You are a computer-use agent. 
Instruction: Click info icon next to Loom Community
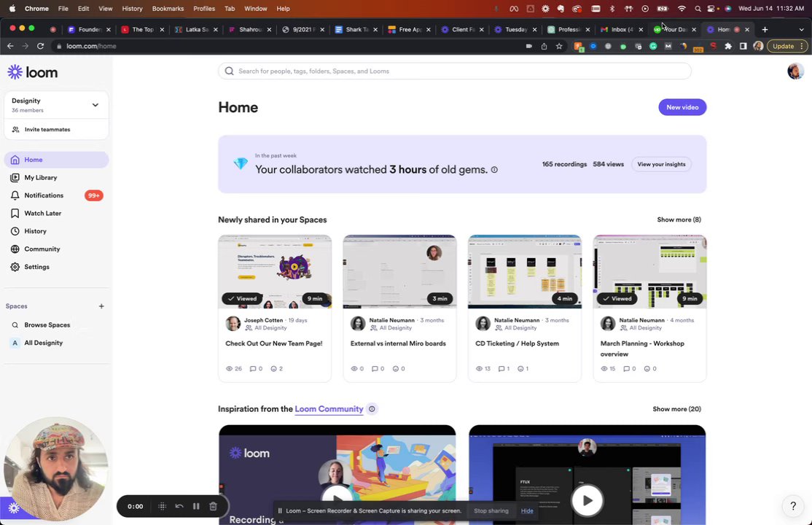coord(372,409)
